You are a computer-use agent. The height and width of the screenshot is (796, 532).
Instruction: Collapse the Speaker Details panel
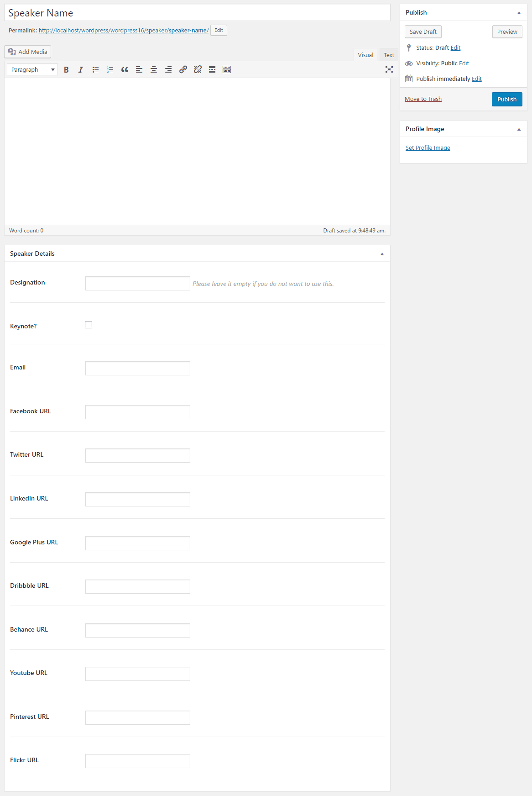pyautogui.click(x=382, y=254)
